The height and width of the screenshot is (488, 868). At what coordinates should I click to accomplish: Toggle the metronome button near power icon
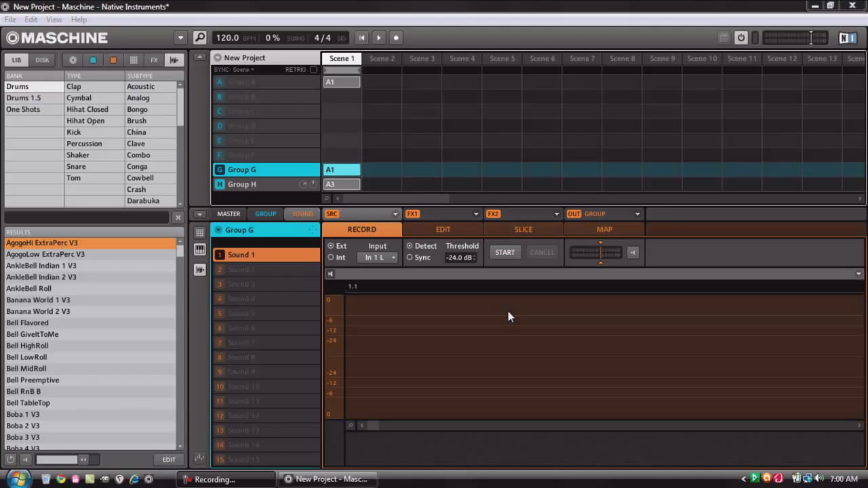click(724, 38)
